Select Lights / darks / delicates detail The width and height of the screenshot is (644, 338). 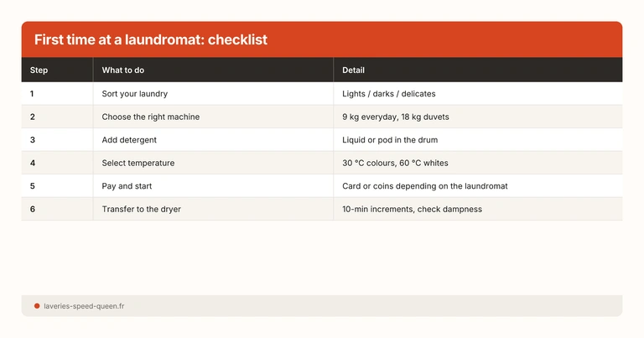pos(389,93)
